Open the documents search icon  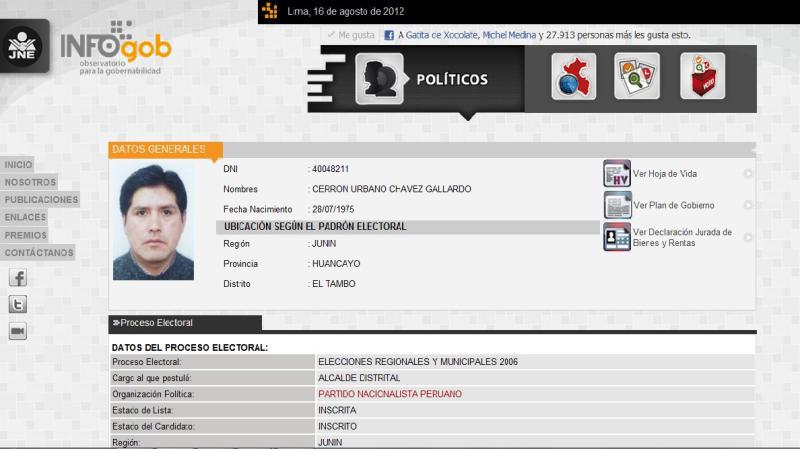pos(637,76)
